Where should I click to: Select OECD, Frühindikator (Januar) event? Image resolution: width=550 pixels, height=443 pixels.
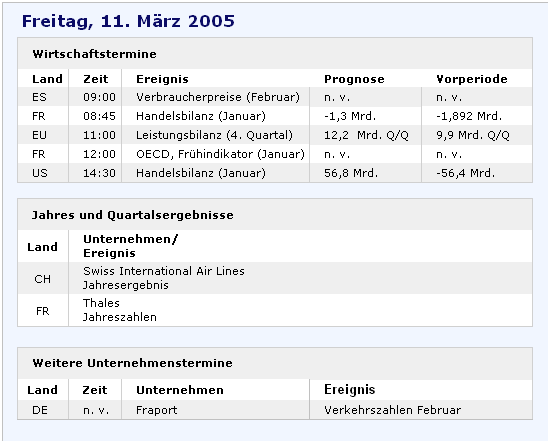[220, 154]
